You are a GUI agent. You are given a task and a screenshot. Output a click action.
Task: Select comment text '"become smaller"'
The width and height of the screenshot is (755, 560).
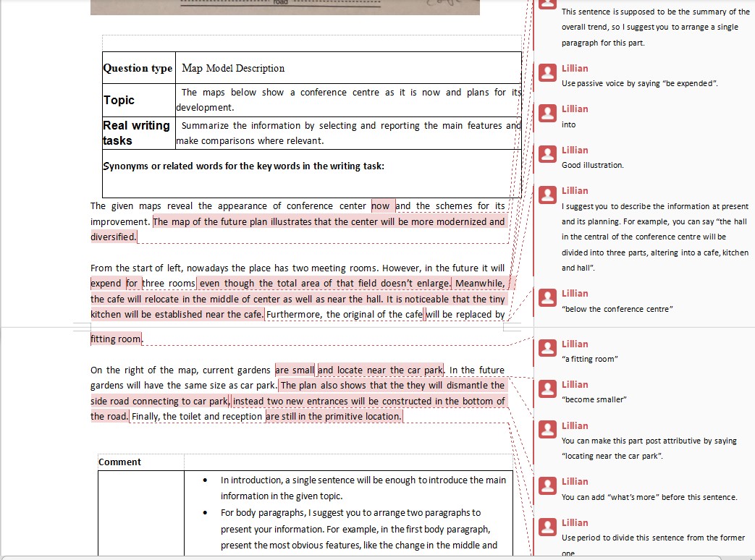tap(594, 399)
